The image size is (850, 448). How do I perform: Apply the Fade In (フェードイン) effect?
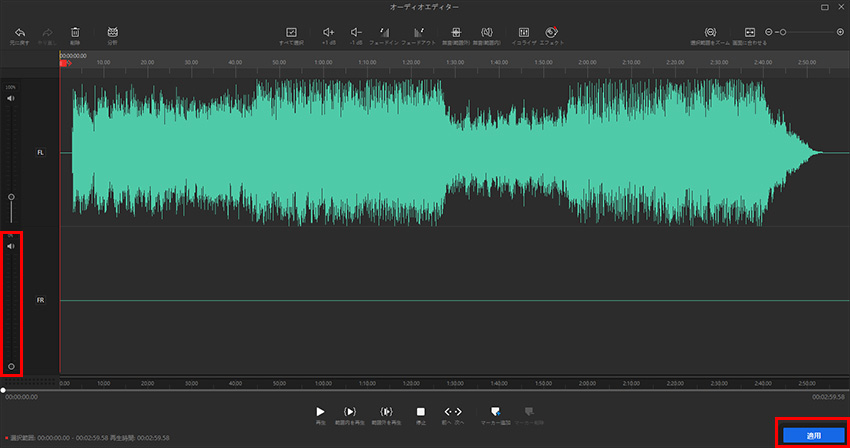[385, 33]
